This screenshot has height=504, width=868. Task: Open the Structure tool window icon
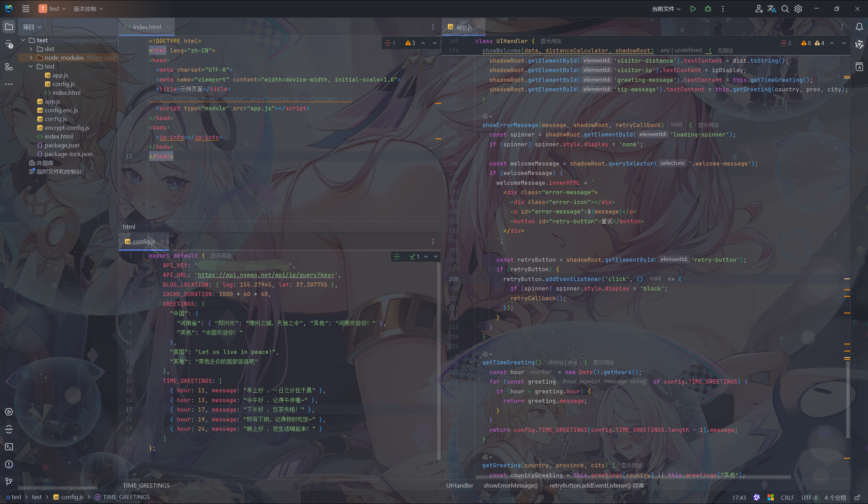9,66
